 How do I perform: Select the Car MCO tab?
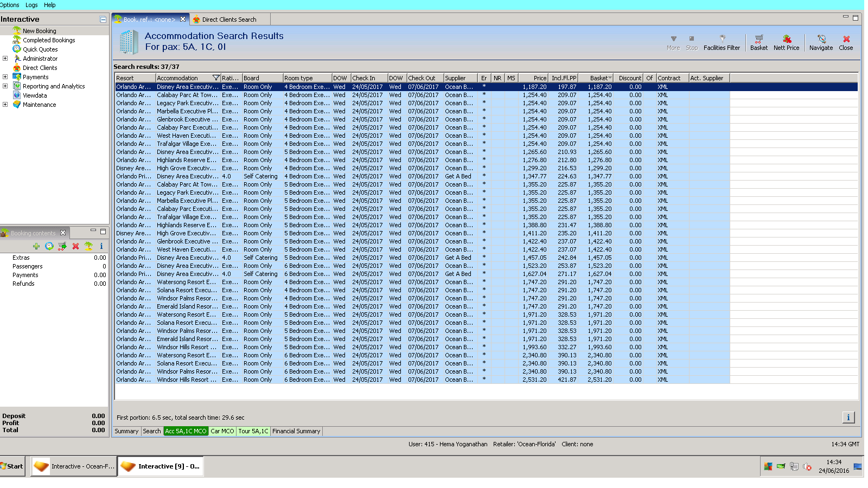point(222,431)
